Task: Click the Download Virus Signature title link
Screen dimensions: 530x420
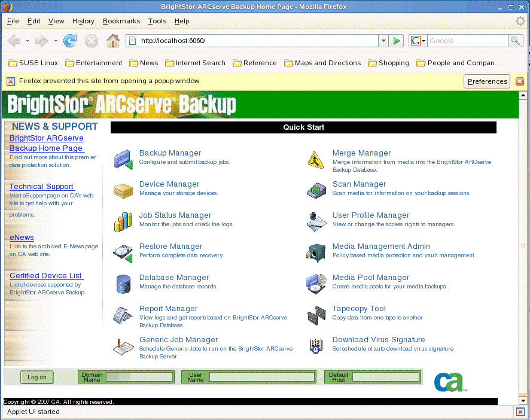Action: [x=379, y=340]
